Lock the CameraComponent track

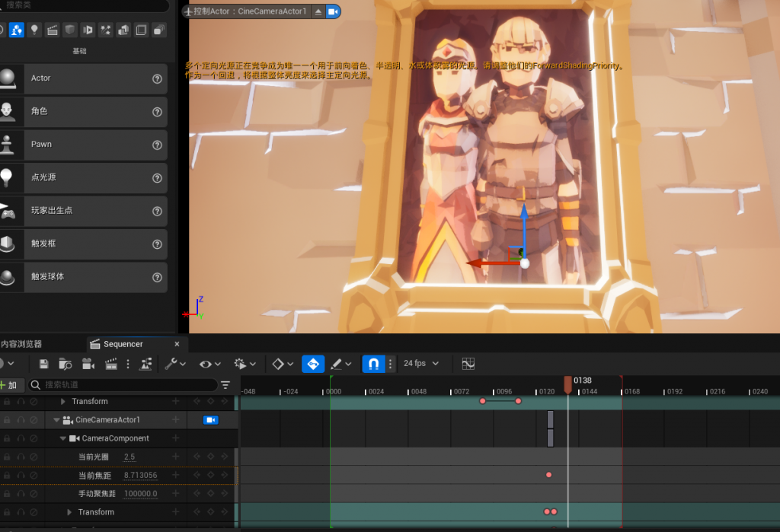click(x=7, y=438)
